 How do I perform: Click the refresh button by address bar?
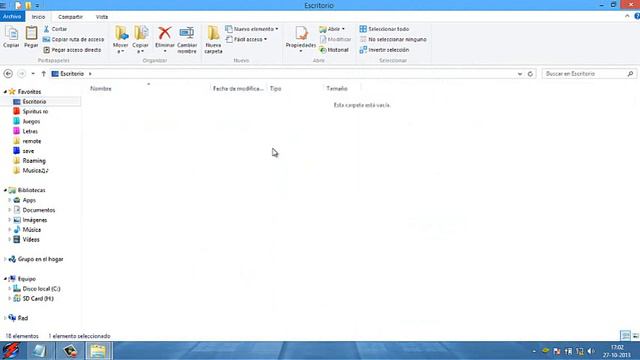pos(530,74)
